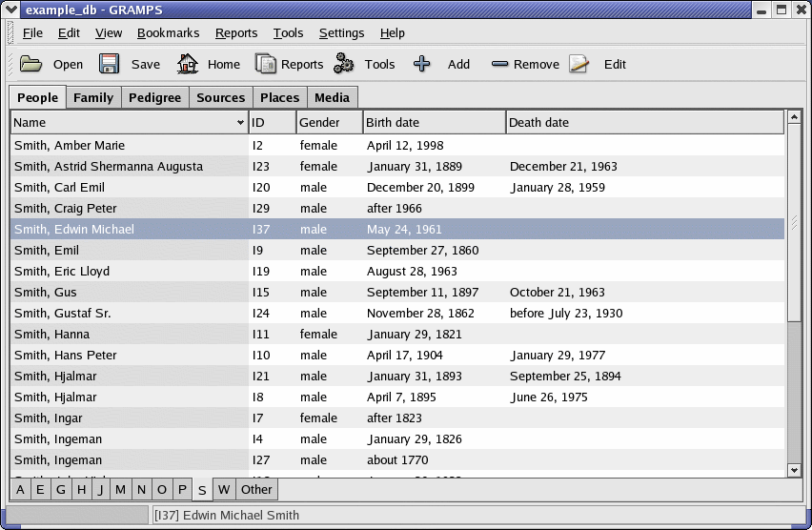The height and width of the screenshot is (530, 812).
Task: Open the window menu in title bar
Action: point(11,10)
